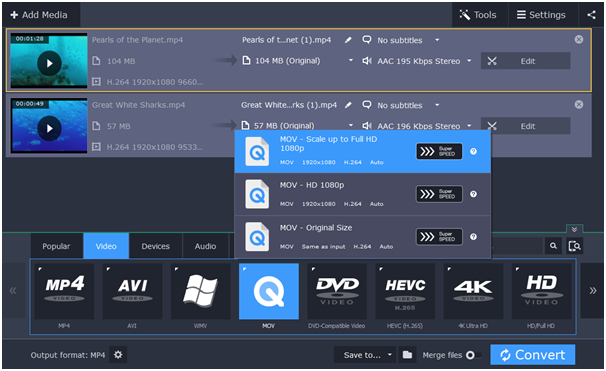Viewport: 606px width, 371px height.
Task: Remove Pearls of the Planet from list
Action: point(579,39)
